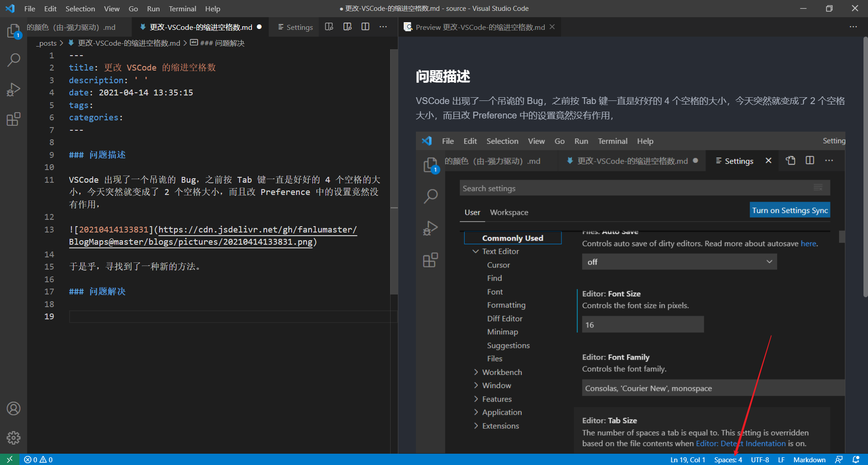Split the editor with the split editor icon
This screenshot has width=868, height=465.
pos(365,27)
